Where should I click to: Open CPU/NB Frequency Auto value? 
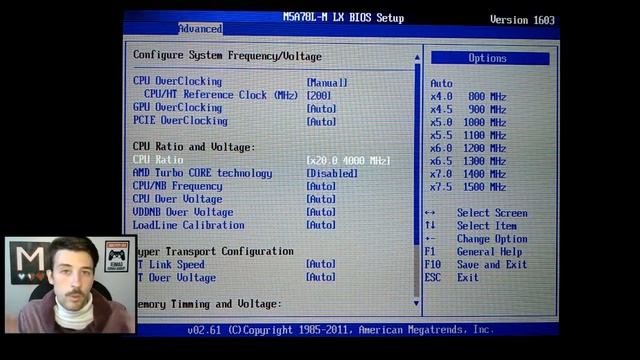click(x=321, y=186)
